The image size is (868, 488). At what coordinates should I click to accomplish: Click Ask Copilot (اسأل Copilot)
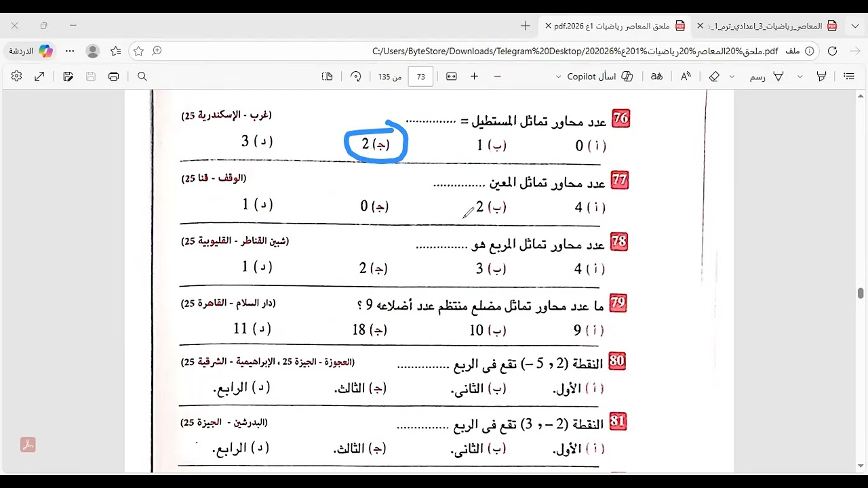[599, 77]
